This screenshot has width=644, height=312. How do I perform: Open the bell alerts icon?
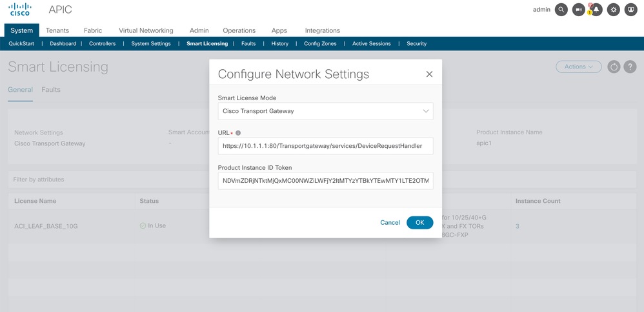pyautogui.click(x=596, y=10)
